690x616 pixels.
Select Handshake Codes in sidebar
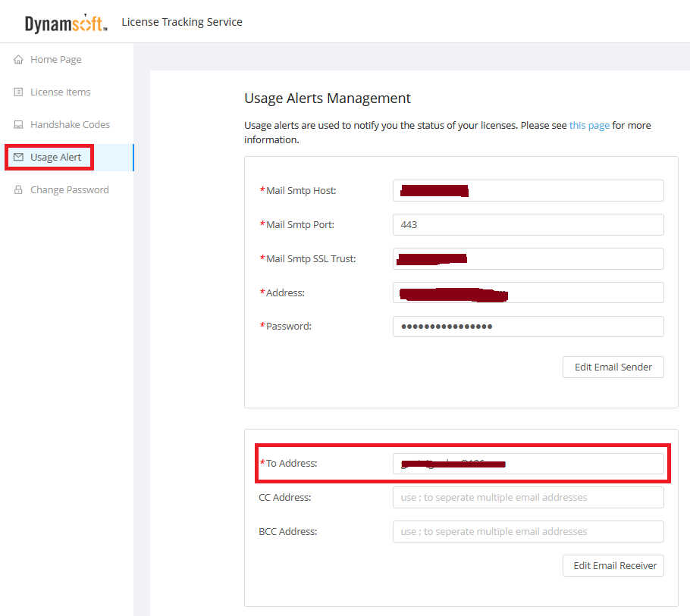click(70, 125)
